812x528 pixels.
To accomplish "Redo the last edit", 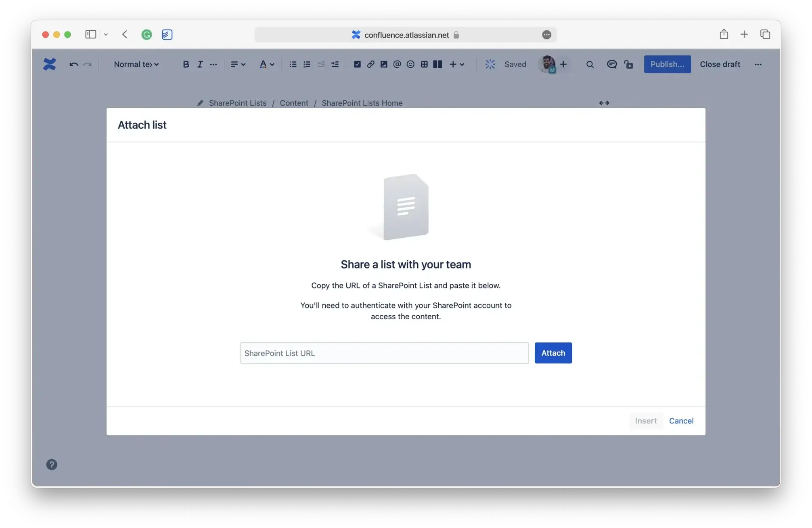I will [87, 64].
